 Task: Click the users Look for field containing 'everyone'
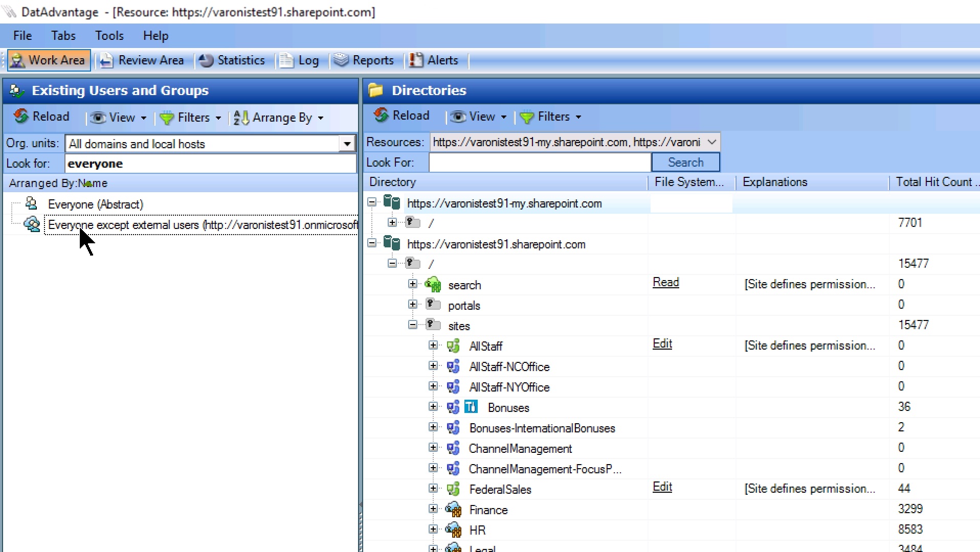[x=211, y=164]
